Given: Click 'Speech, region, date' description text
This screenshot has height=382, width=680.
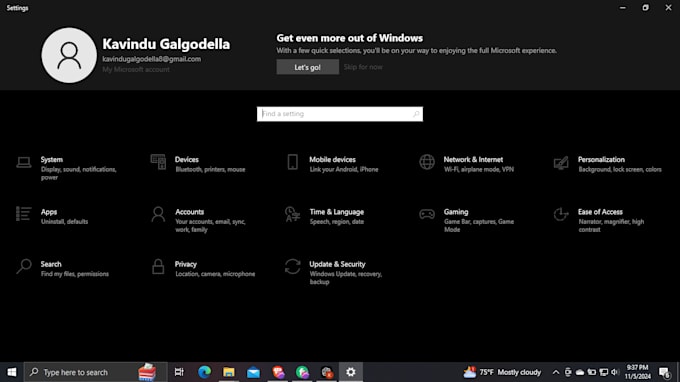Looking at the screenshot, I should (x=337, y=222).
